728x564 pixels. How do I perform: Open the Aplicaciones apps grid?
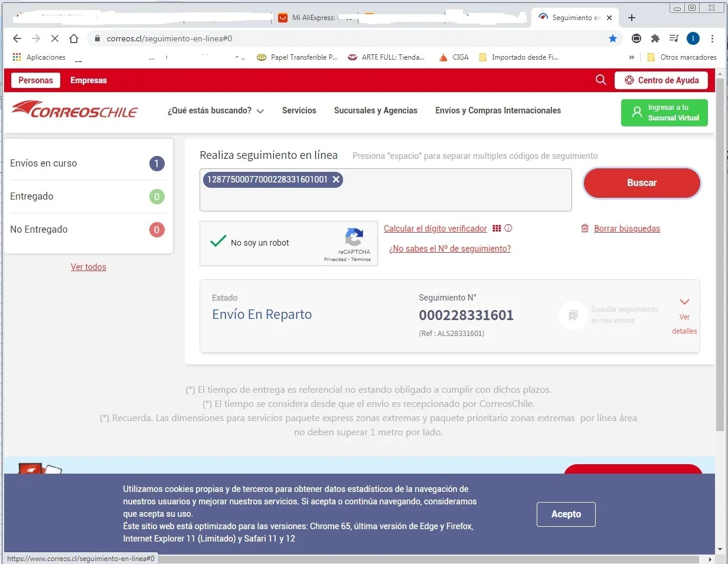17,57
